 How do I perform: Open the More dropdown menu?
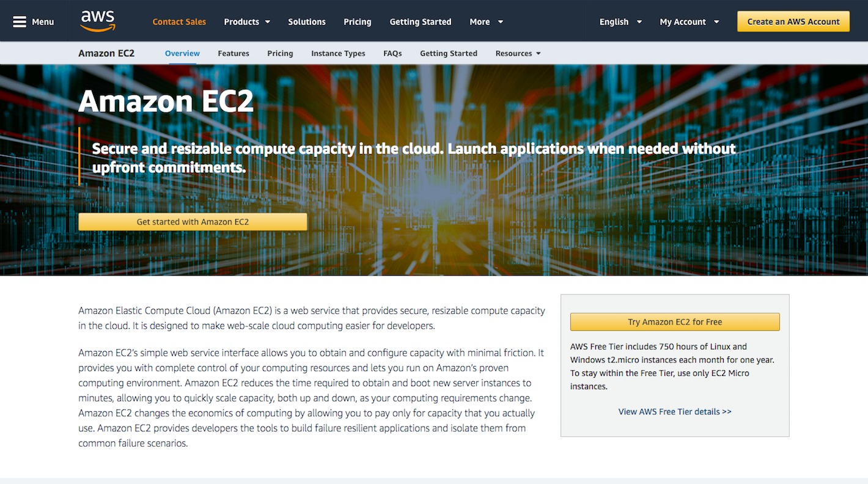click(x=486, y=21)
